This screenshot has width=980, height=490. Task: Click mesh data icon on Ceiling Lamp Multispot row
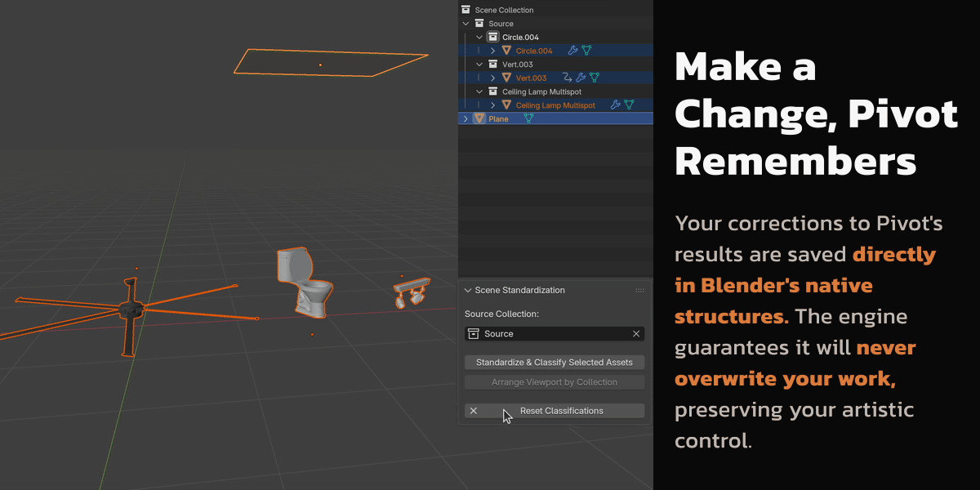(x=629, y=105)
